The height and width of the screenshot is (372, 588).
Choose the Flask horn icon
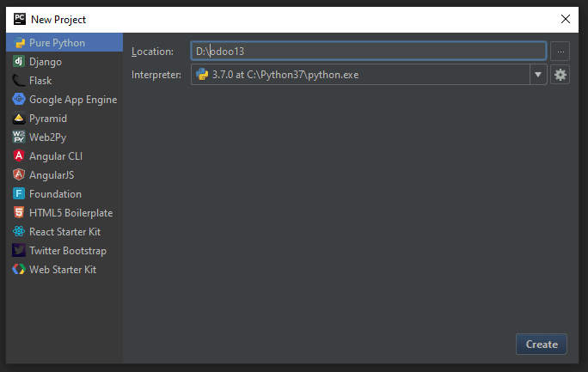(x=19, y=80)
